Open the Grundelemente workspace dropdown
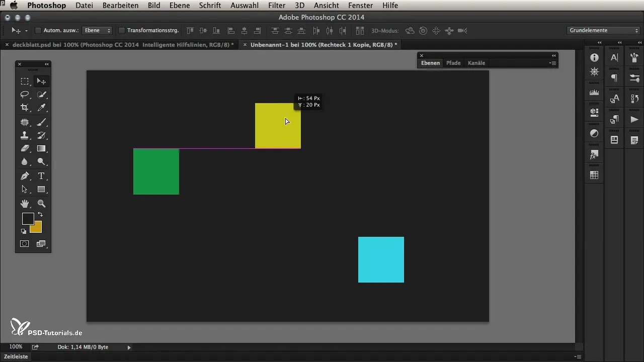 coord(603,31)
